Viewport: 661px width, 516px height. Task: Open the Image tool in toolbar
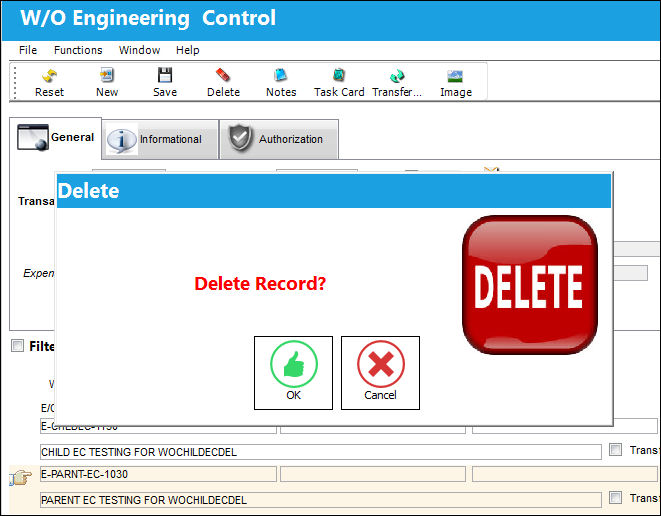[455, 76]
